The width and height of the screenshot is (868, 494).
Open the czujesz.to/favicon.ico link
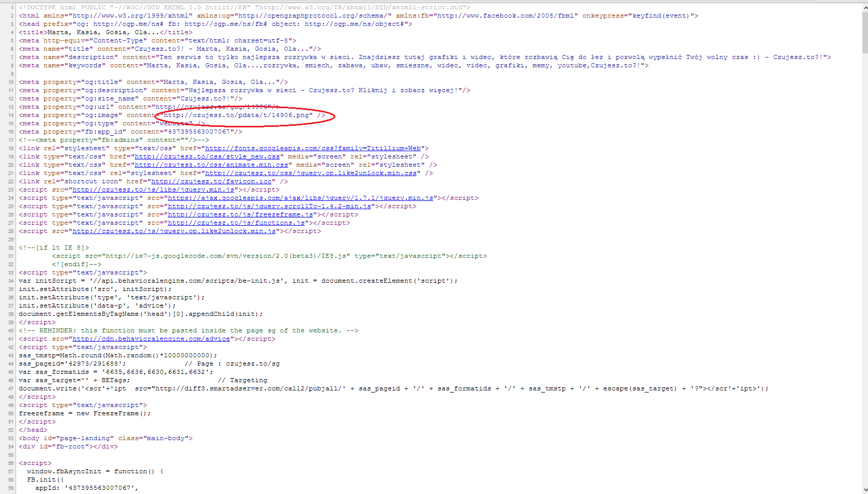tap(211, 181)
